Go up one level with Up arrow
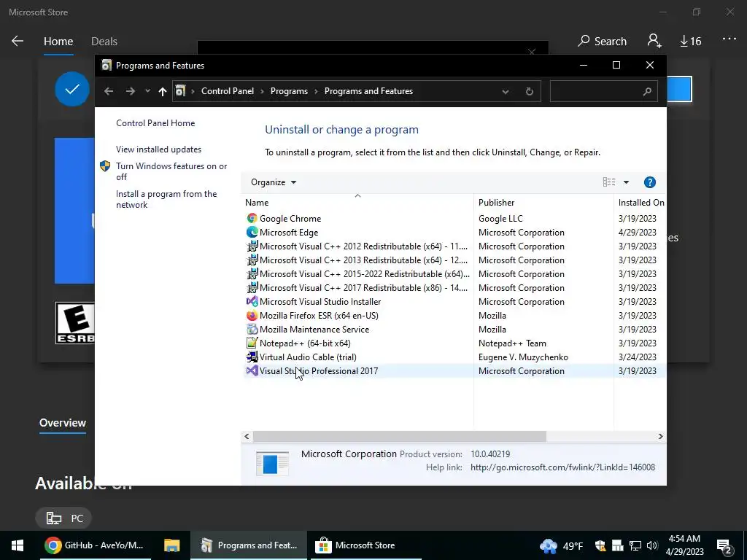747x560 pixels. click(x=163, y=91)
